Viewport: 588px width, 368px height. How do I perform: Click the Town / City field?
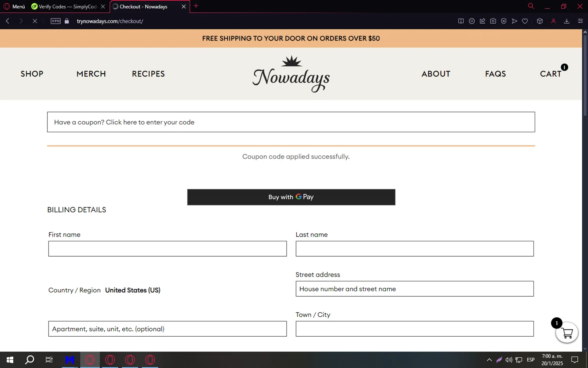pyautogui.click(x=414, y=329)
